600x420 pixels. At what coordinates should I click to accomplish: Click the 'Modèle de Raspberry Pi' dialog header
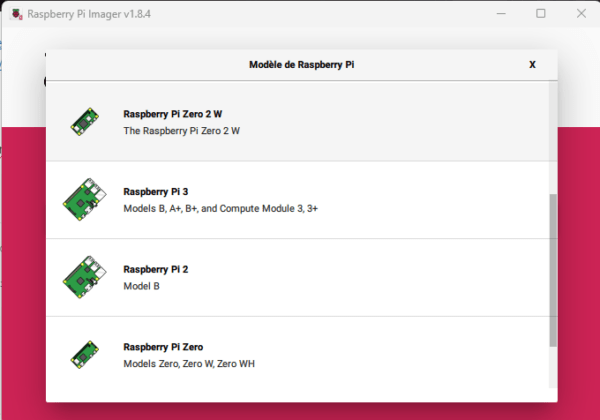point(302,64)
